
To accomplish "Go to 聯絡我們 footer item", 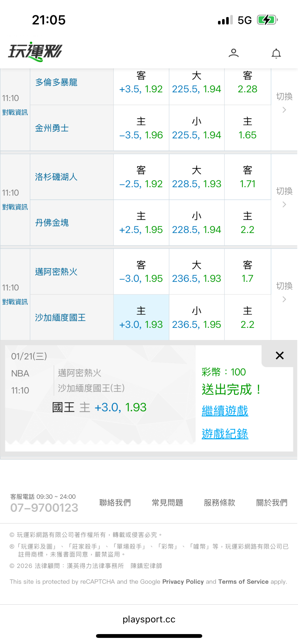I will [x=115, y=503].
